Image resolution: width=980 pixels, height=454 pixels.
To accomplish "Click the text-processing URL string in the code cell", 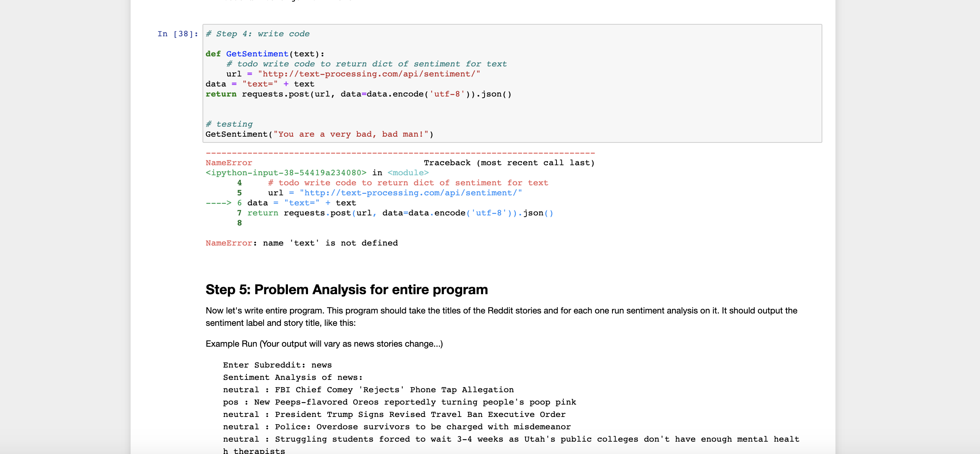I will 369,74.
